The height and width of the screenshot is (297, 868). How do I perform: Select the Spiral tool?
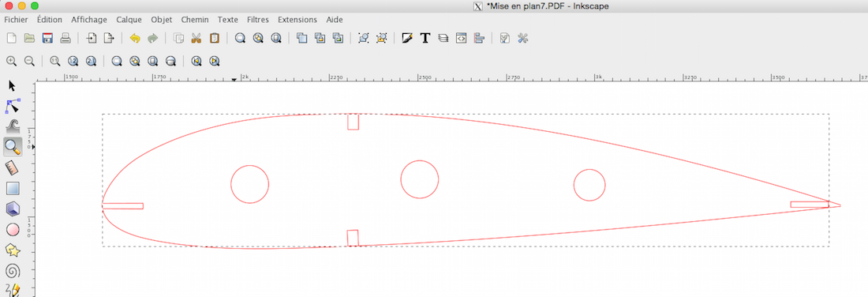coord(12,271)
